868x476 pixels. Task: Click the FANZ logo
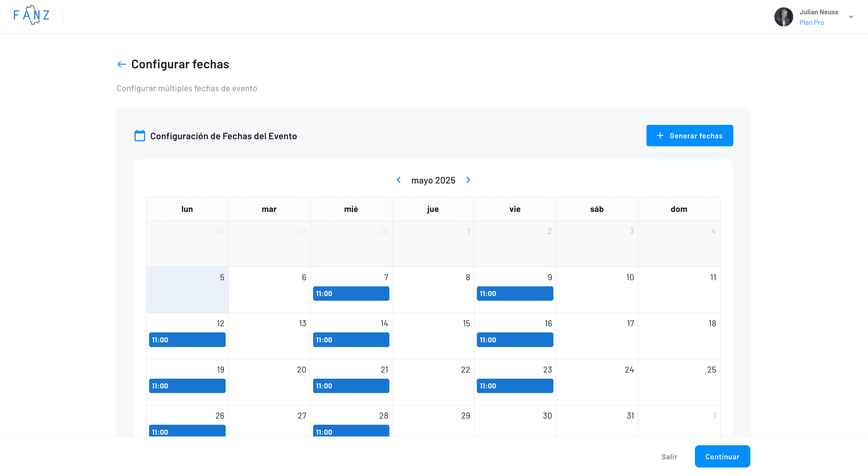(31, 15)
